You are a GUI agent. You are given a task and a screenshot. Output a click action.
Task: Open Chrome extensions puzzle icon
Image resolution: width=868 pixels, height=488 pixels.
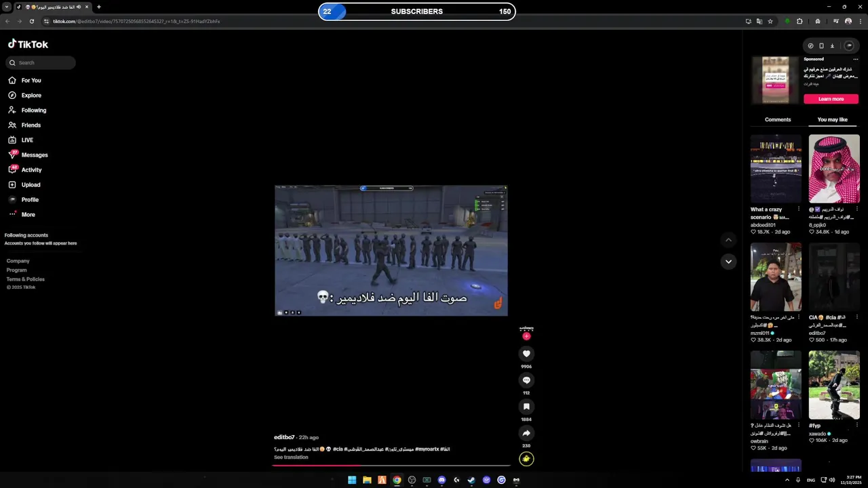800,21
